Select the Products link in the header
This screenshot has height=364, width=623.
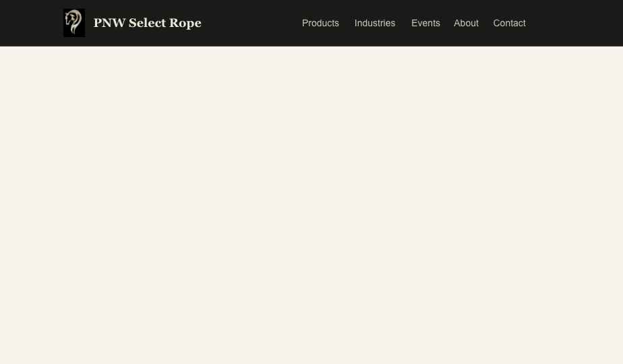(320, 23)
